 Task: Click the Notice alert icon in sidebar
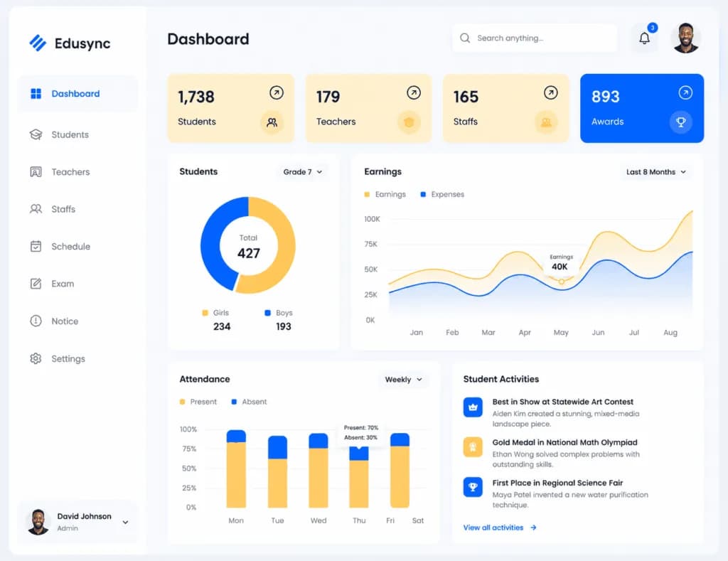(36, 321)
